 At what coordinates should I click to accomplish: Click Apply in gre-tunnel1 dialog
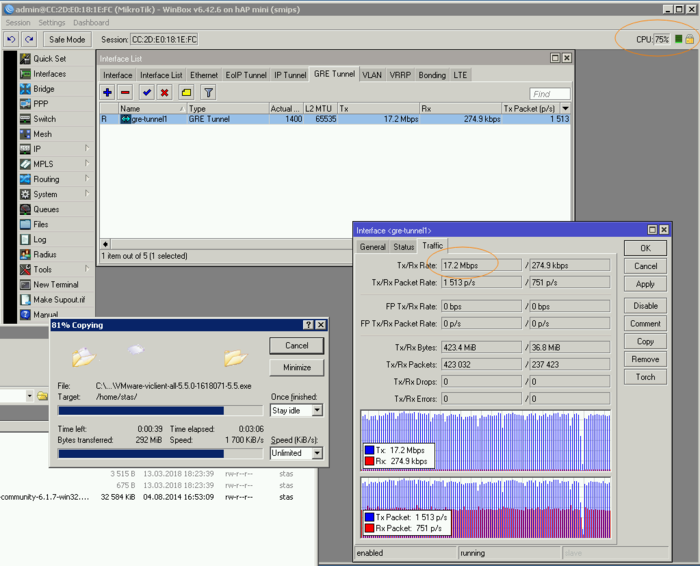pos(646,284)
